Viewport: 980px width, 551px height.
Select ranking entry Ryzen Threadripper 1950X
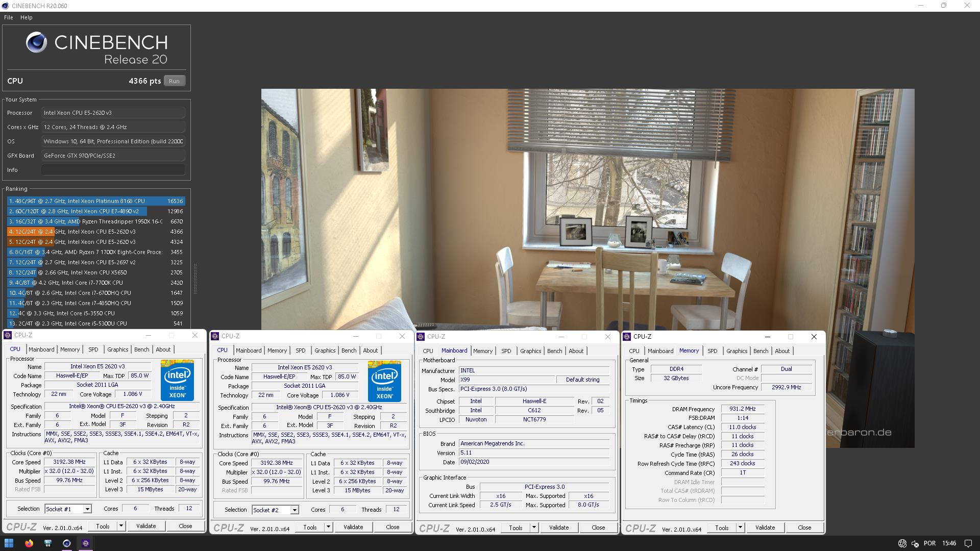point(96,221)
